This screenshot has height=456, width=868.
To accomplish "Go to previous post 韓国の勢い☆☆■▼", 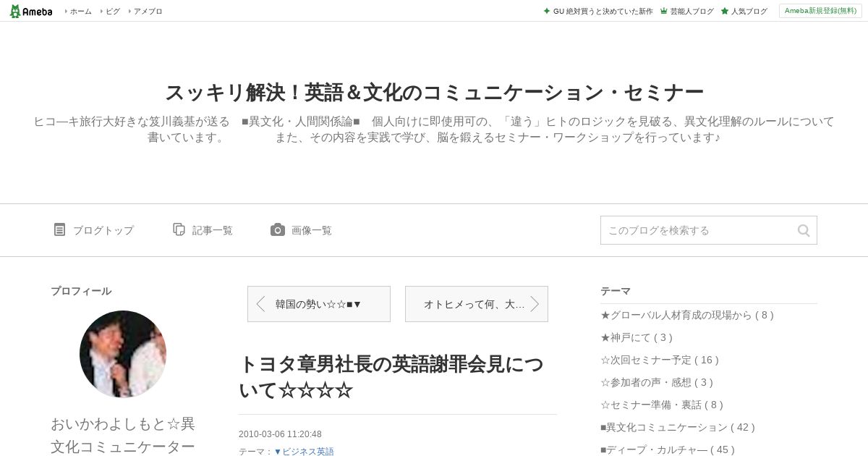I will [319, 304].
